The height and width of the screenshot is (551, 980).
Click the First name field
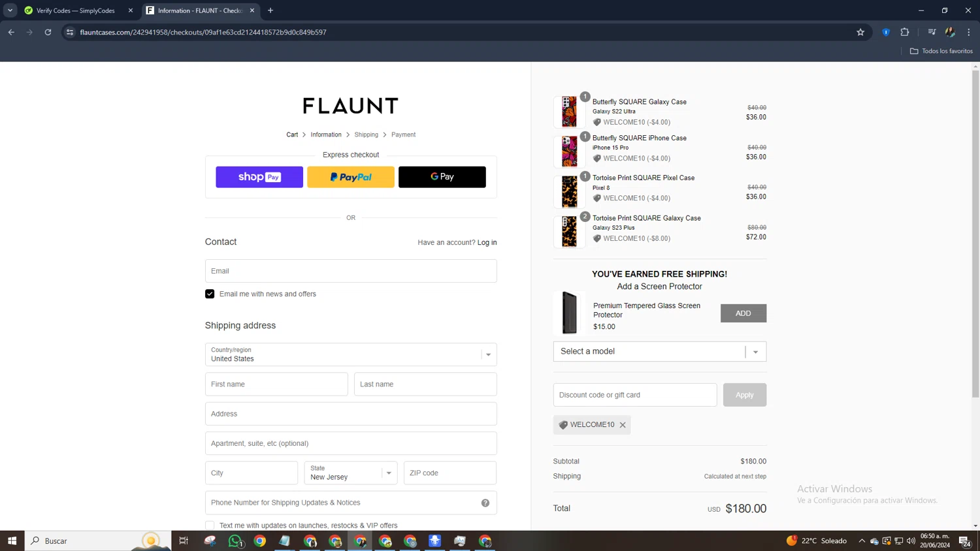(276, 384)
